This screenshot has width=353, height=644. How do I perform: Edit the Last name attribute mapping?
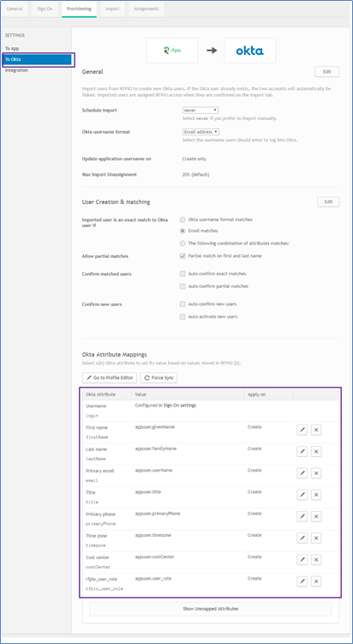(x=302, y=452)
